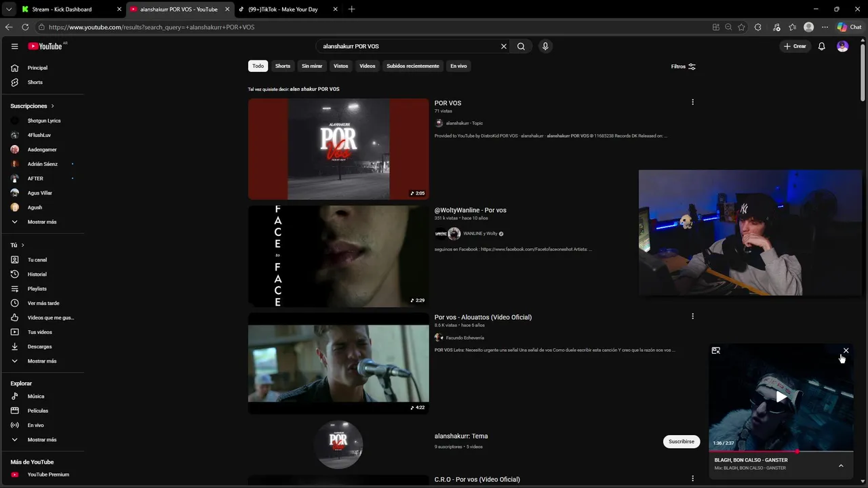Select Subidos recientemente filter chip
This screenshot has height=488, width=868.
413,66
